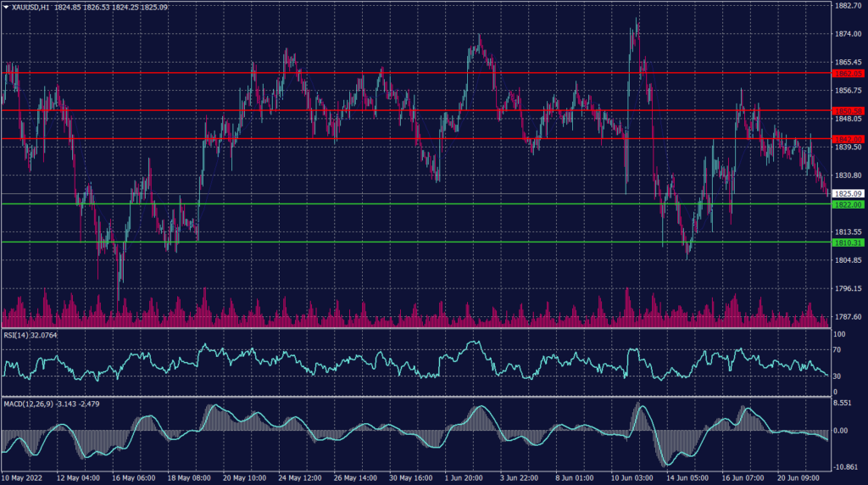
Task: Click the 1796.15 price scale label
Action: pos(848,288)
